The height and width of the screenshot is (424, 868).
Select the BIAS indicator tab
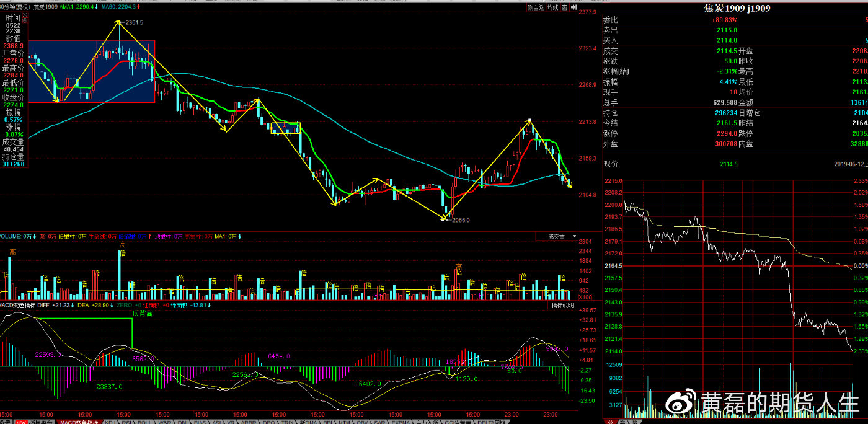coord(200,422)
